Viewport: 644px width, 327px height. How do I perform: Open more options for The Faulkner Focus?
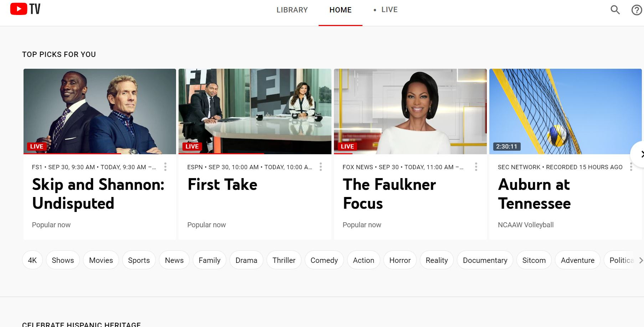476,167
